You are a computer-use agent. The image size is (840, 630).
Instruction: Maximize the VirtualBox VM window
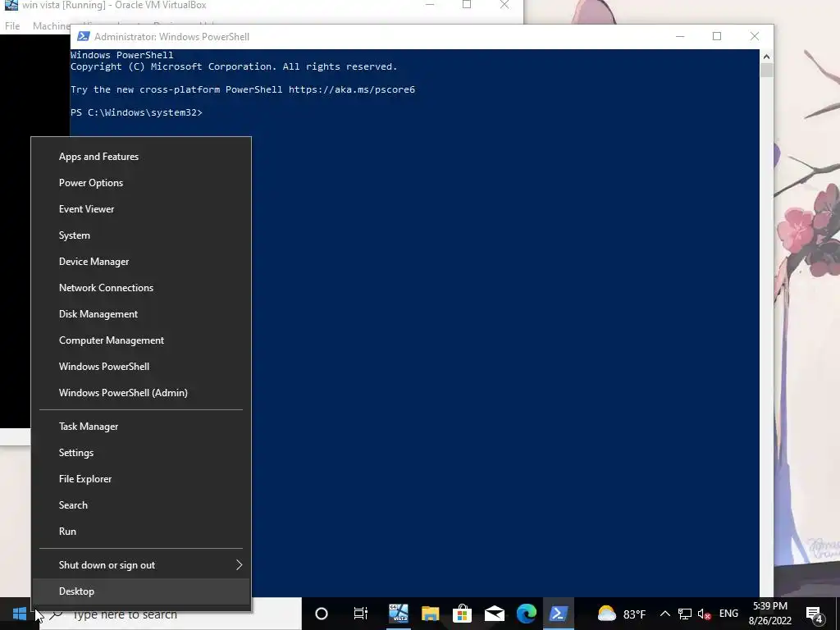(467, 5)
